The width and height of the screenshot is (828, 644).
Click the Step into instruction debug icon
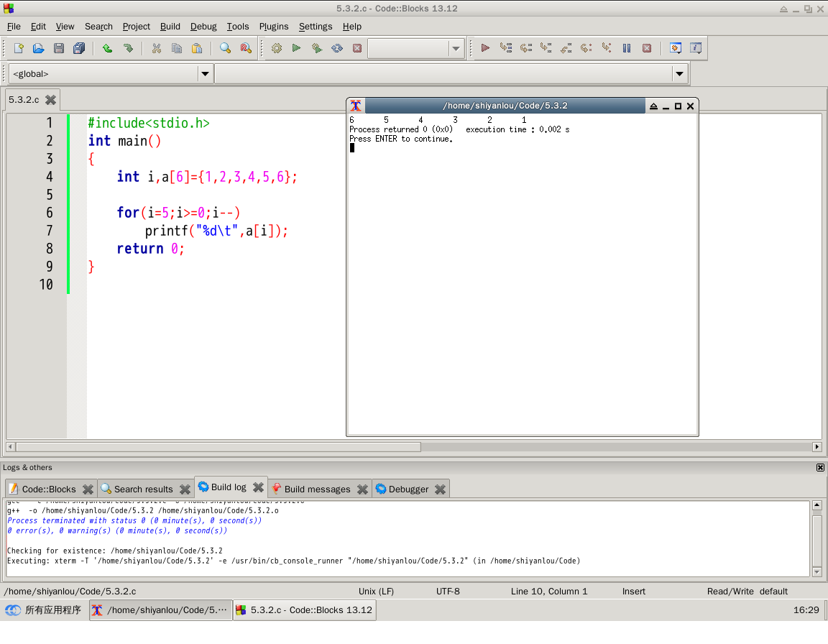coord(607,49)
